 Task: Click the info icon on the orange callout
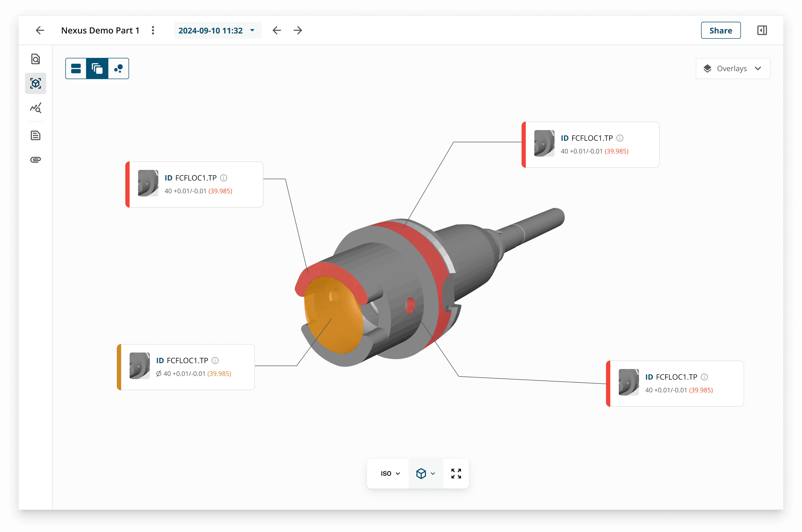pos(215,360)
